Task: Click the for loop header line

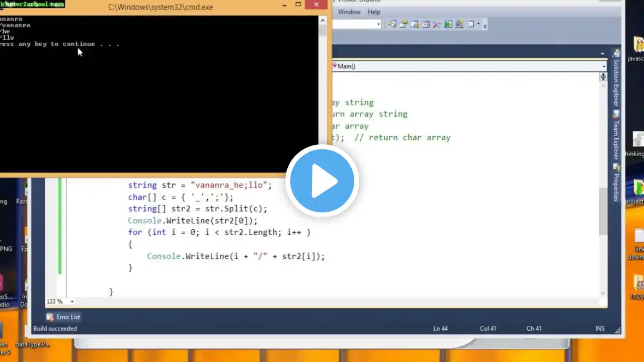Action: point(219,232)
